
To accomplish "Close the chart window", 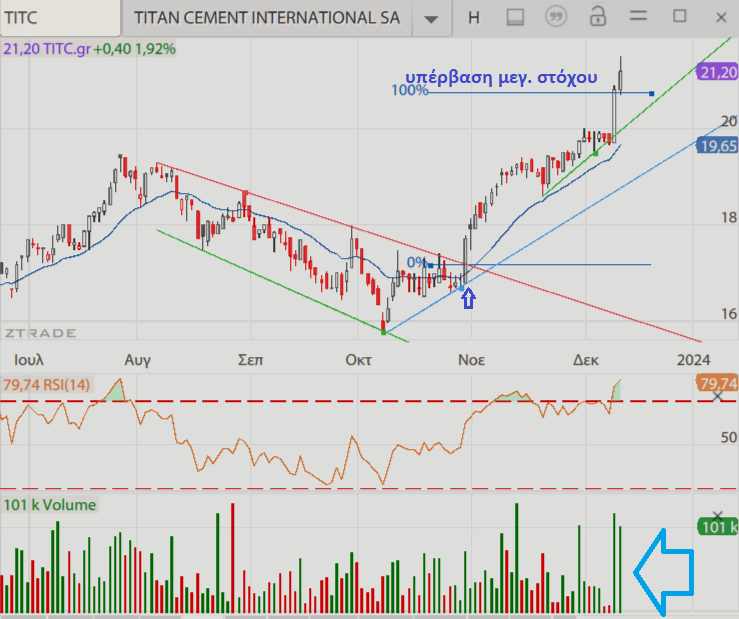I will [721, 18].
